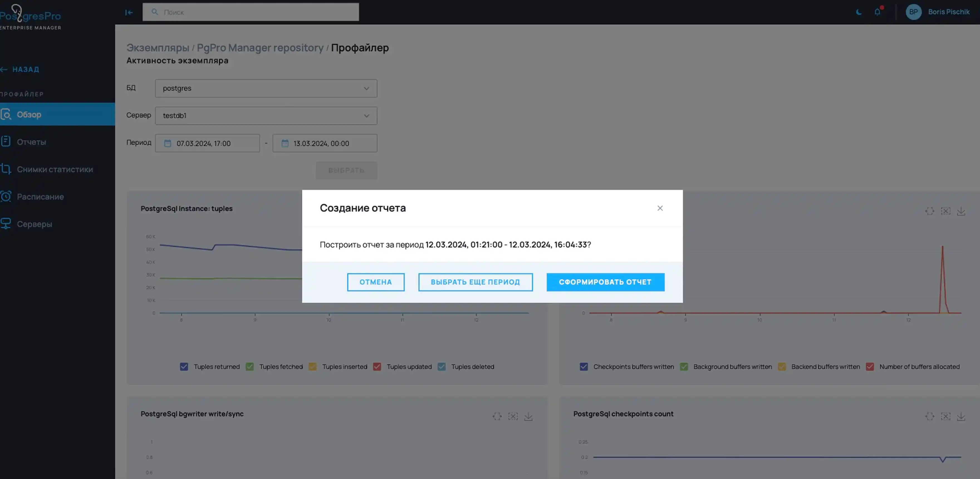Open the Отчеты section in sidebar

coord(31,142)
